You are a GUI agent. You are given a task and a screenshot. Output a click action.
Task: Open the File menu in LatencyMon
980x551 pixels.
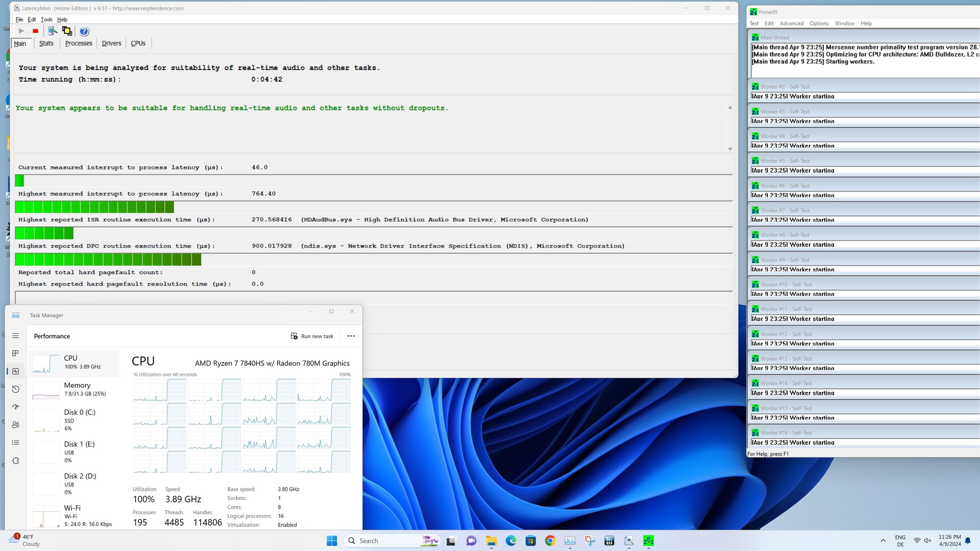point(19,19)
